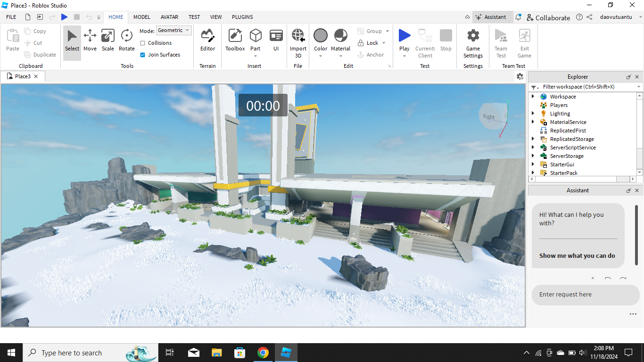
Task: Lock selected objects
Action: click(x=368, y=43)
